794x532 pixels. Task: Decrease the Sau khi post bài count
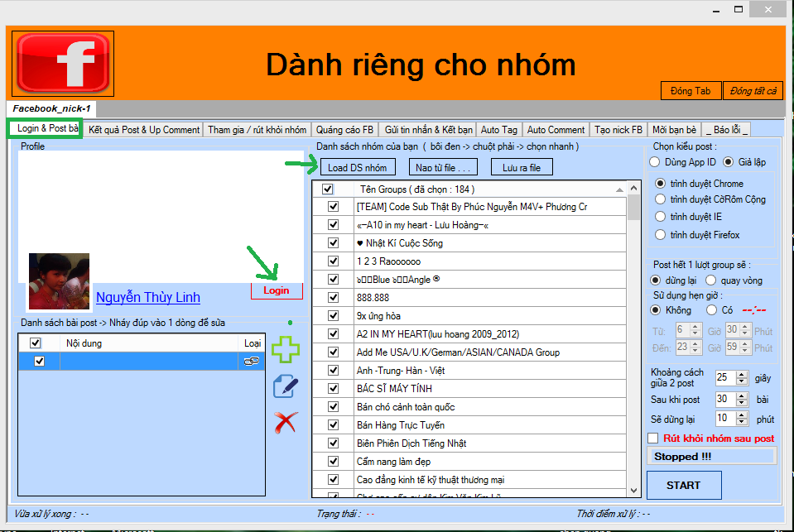point(742,402)
